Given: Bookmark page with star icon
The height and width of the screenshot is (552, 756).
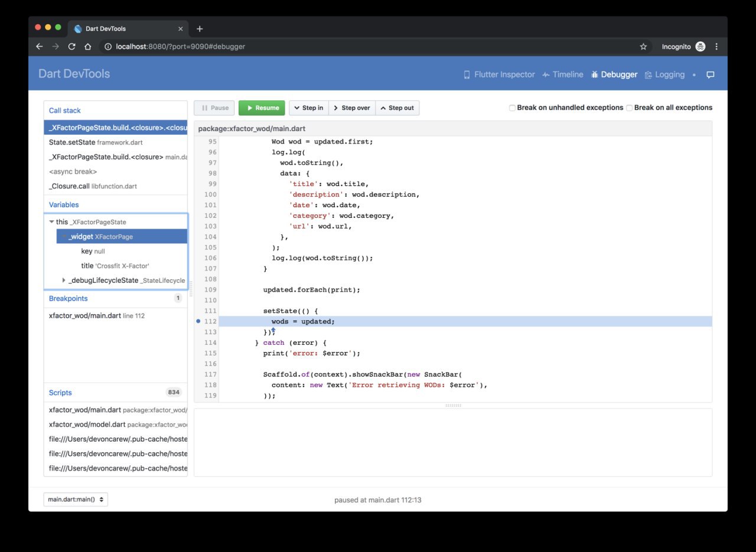Looking at the screenshot, I should [x=644, y=47].
